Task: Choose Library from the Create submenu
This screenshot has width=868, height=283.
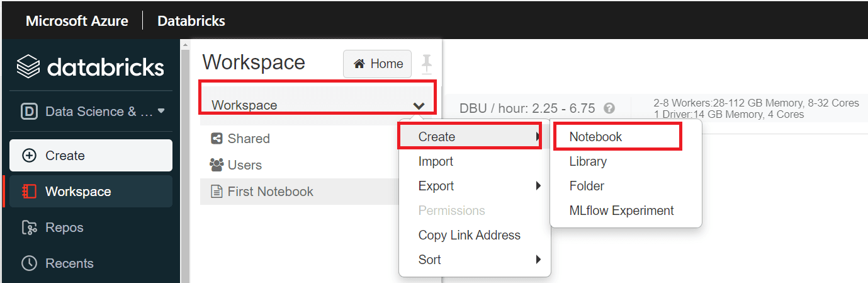Action: click(x=588, y=161)
